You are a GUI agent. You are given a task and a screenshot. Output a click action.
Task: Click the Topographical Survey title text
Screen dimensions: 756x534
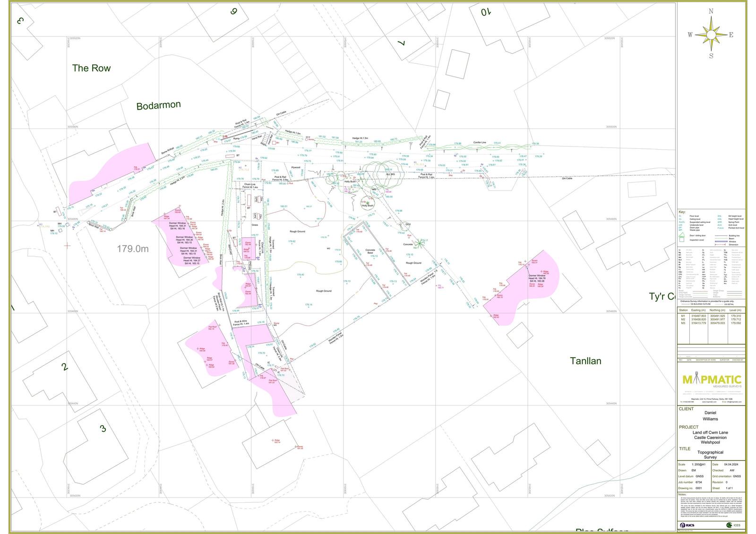click(710, 455)
